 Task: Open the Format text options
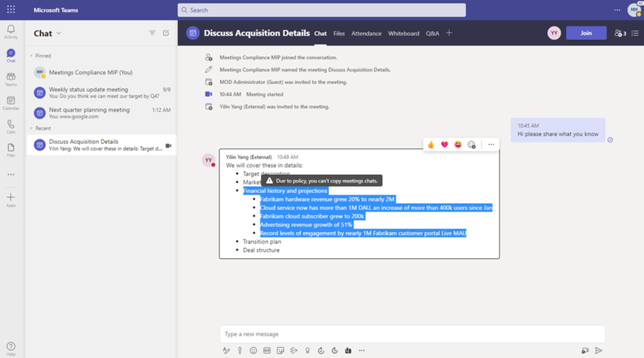(226, 351)
